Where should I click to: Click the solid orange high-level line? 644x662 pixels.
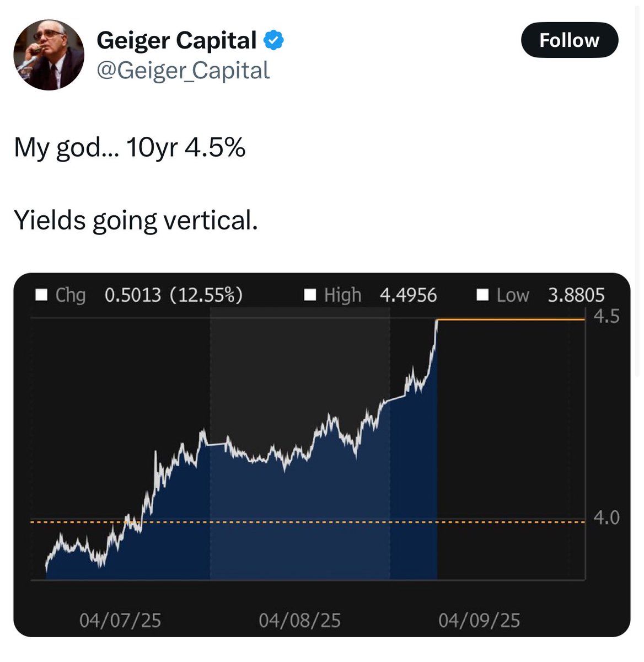point(511,319)
